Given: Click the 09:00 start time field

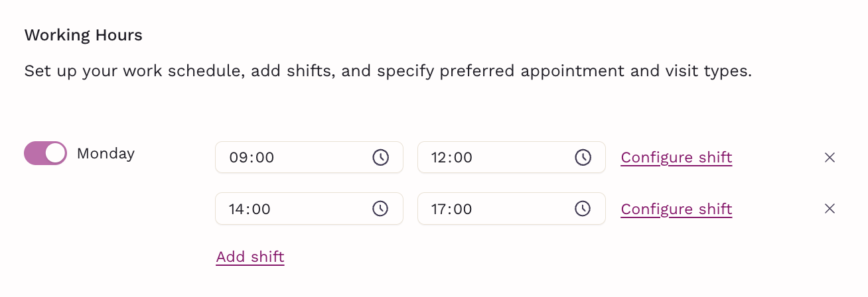Looking at the screenshot, I should click(x=309, y=157).
